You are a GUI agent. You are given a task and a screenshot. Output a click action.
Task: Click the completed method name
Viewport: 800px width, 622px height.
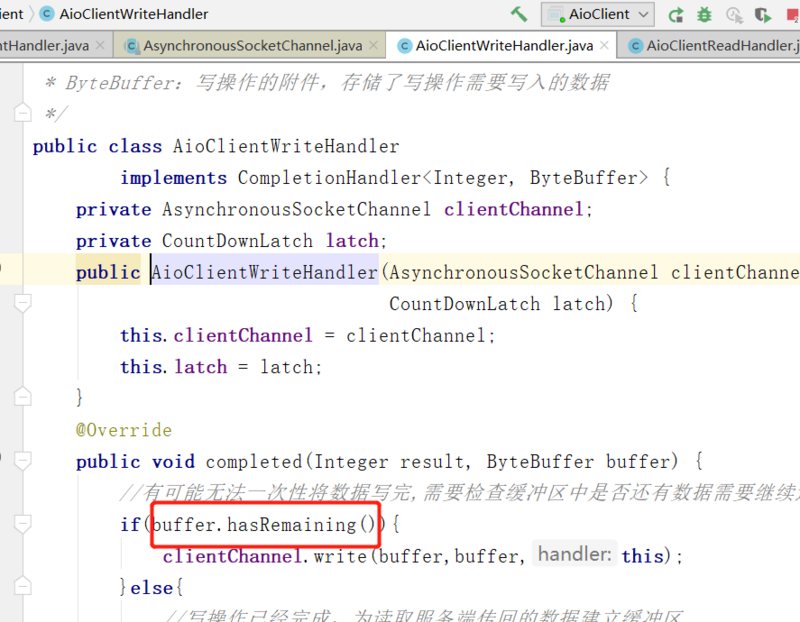coord(254,462)
